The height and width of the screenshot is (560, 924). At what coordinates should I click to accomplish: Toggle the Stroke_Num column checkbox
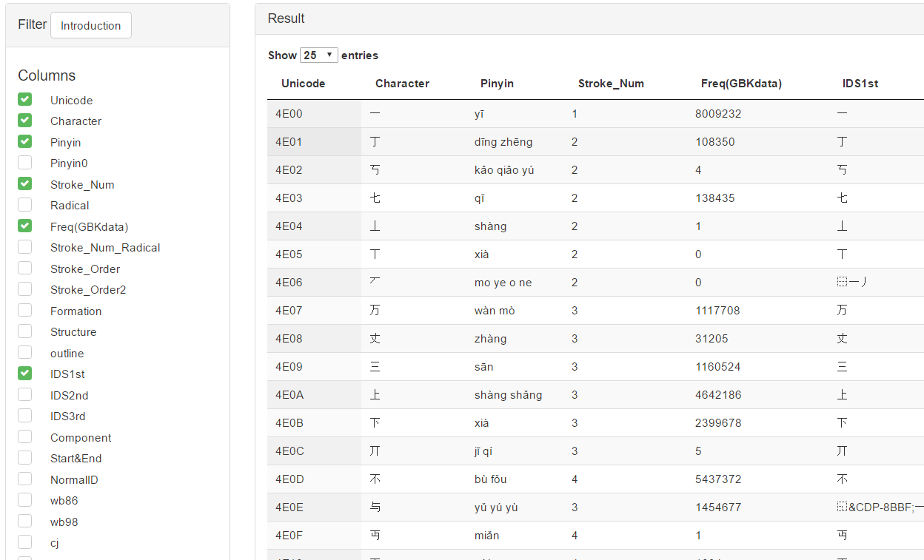pos(25,184)
